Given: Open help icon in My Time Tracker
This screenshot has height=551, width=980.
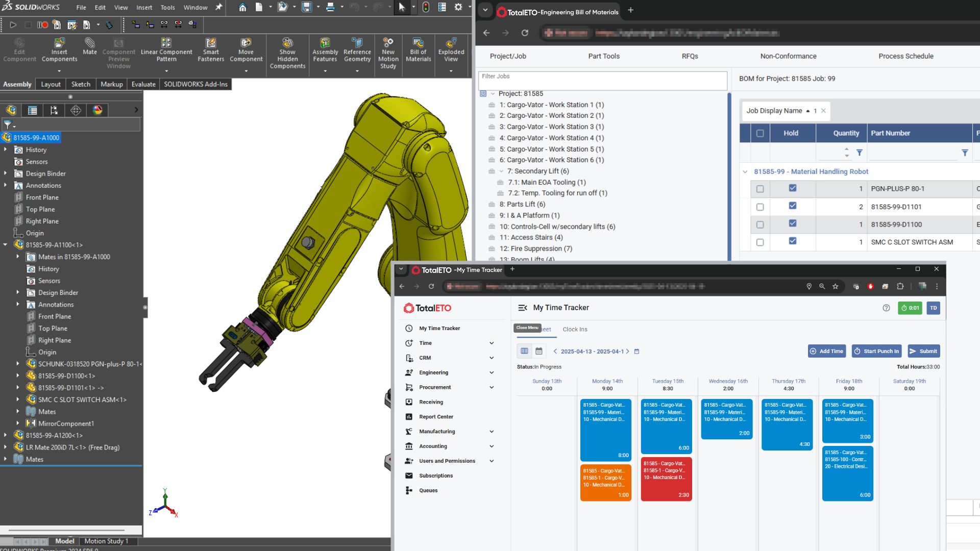Looking at the screenshot, I should [886, 308].
